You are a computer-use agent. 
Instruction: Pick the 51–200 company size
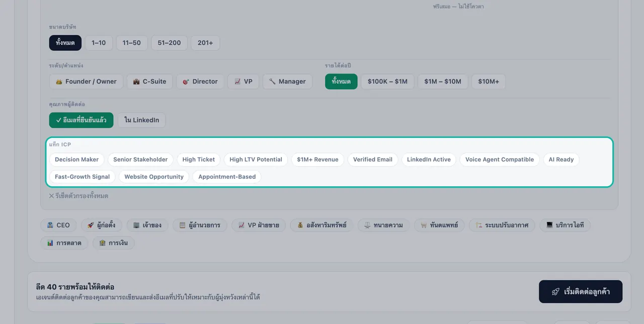[x=169, y=43]
